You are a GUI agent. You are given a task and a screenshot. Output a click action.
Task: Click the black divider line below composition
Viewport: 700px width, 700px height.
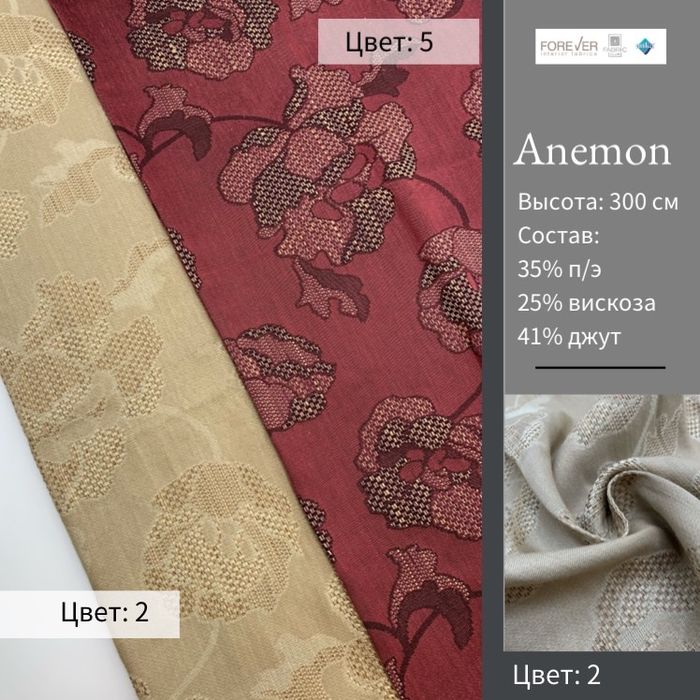coord(600,368)
